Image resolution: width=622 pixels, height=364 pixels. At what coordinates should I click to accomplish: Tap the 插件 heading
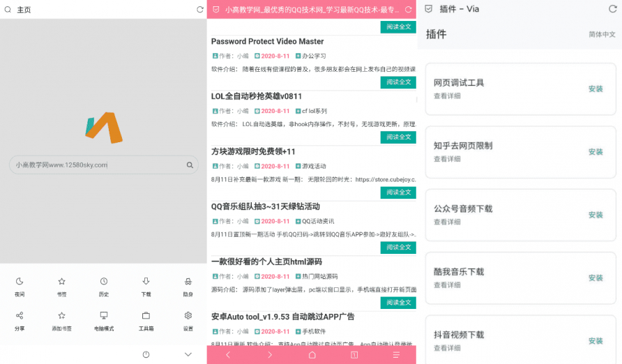pos(436,34)
